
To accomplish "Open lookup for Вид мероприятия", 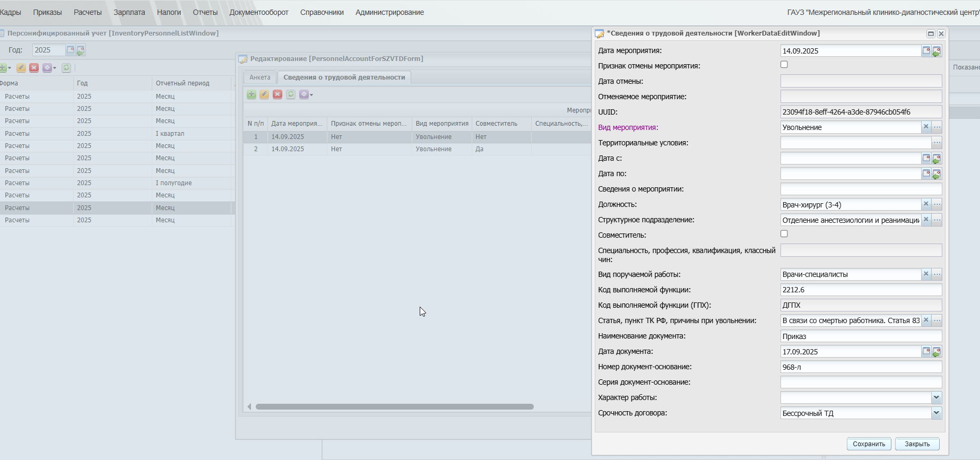I will click(x=937, y=127).
